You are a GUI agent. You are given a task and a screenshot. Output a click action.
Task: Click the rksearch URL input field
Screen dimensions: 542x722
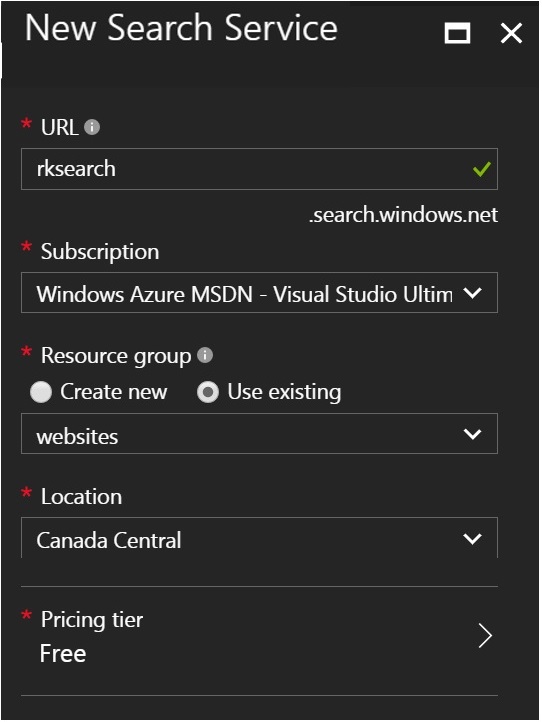pyautogui.click(x=259, y=169)
